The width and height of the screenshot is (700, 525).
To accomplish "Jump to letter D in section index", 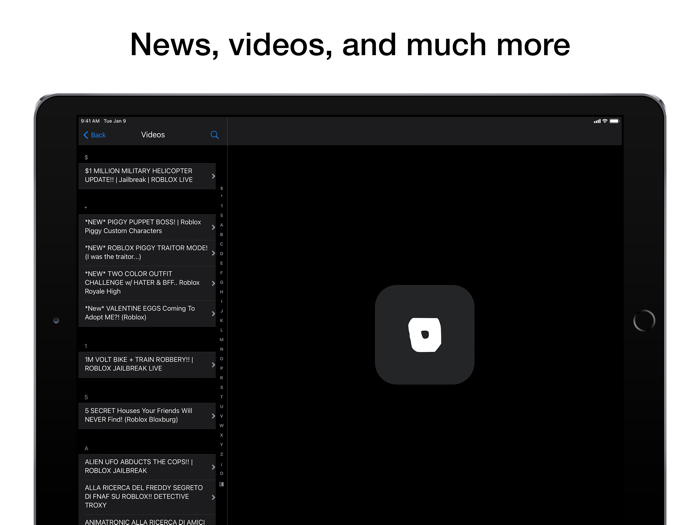I will click(x=221, y=254).
